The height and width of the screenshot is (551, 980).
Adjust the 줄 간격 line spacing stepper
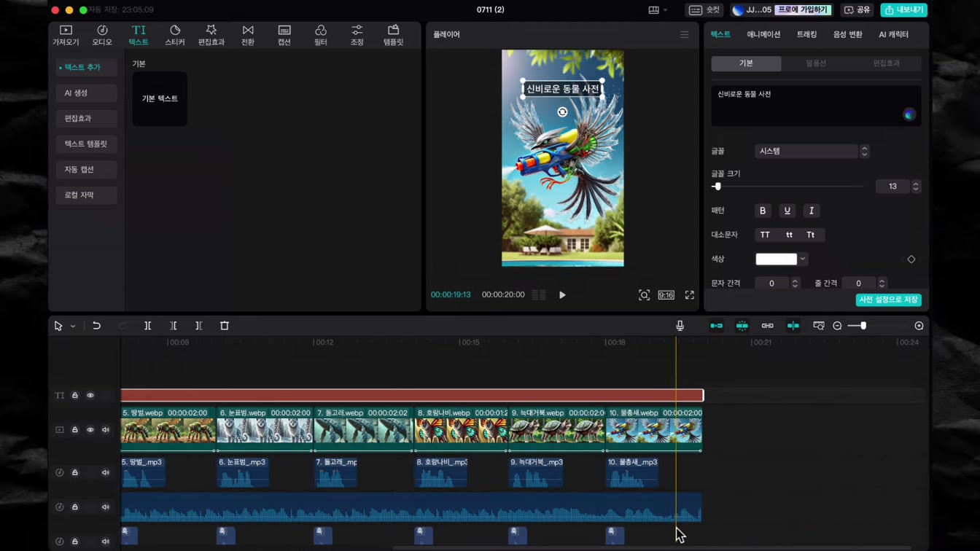[882, 284]
